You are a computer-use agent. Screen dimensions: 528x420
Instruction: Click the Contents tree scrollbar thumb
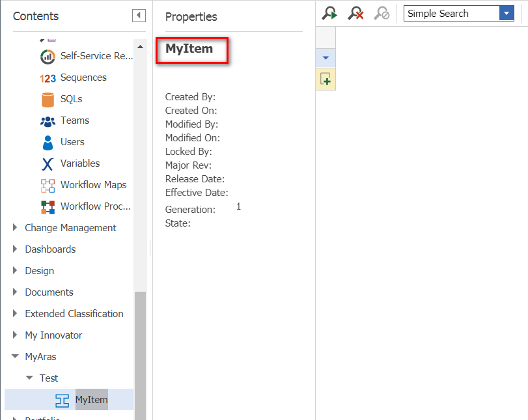coord(141,356)
